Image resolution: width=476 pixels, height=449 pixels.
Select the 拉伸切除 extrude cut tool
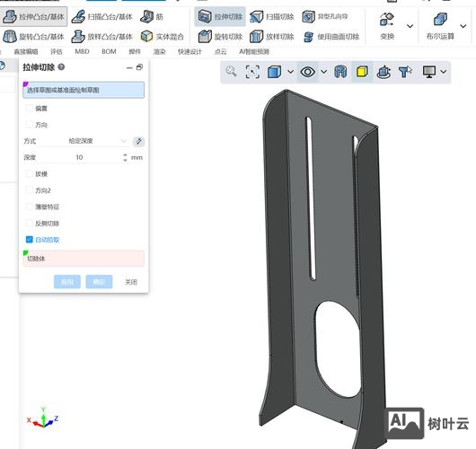click(220, 16)
